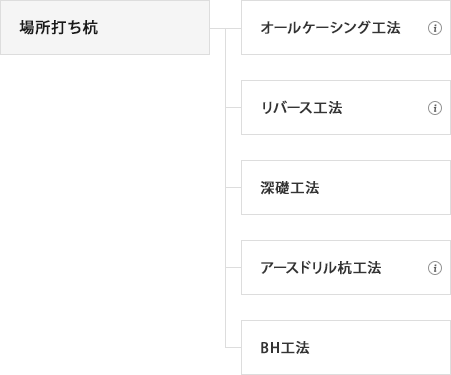Click the BH工法 text label
The height and width of the screenshot is (375, 451).
285,348
